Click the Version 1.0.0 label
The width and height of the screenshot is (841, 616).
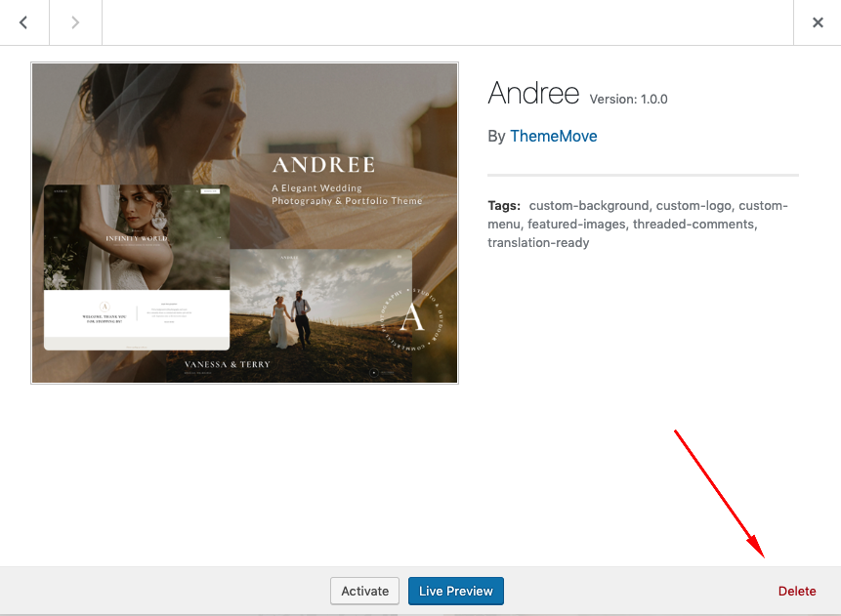point(628,99)
